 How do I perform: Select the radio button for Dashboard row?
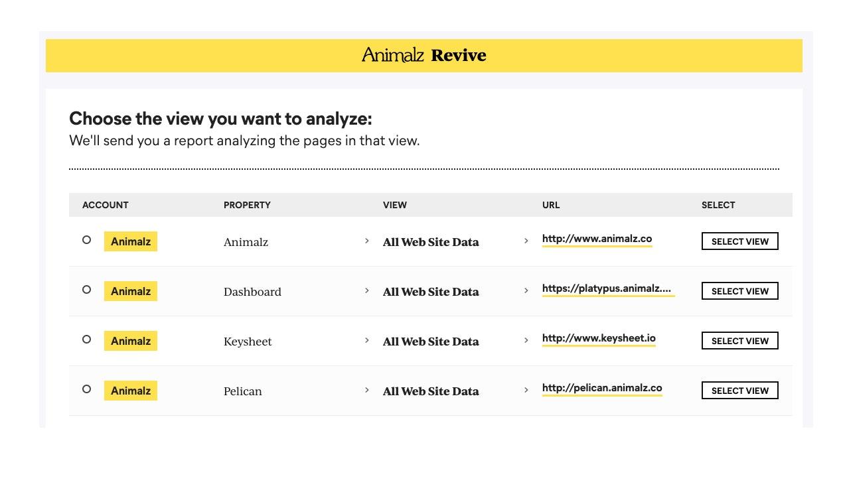86,290
